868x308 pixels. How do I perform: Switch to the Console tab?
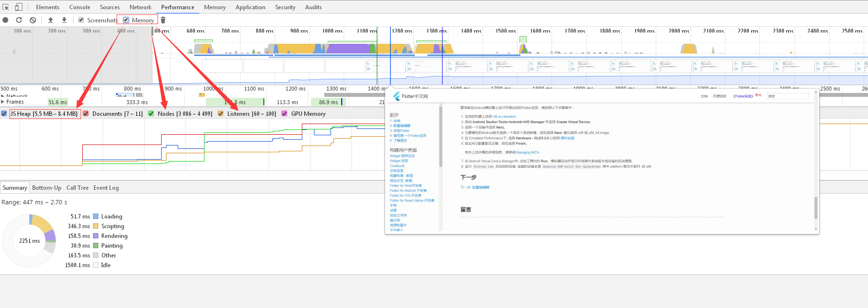click(x=80, y=7)
